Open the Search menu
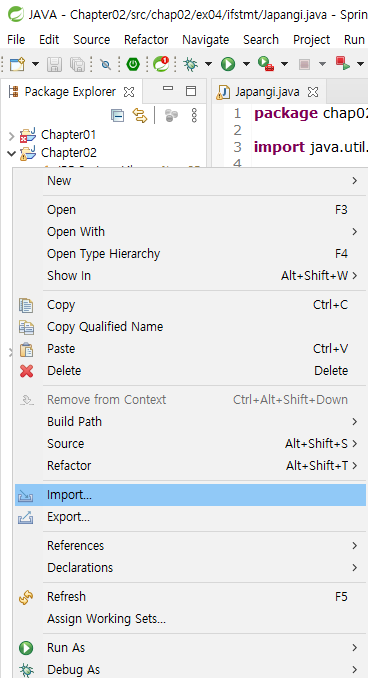 261,40
